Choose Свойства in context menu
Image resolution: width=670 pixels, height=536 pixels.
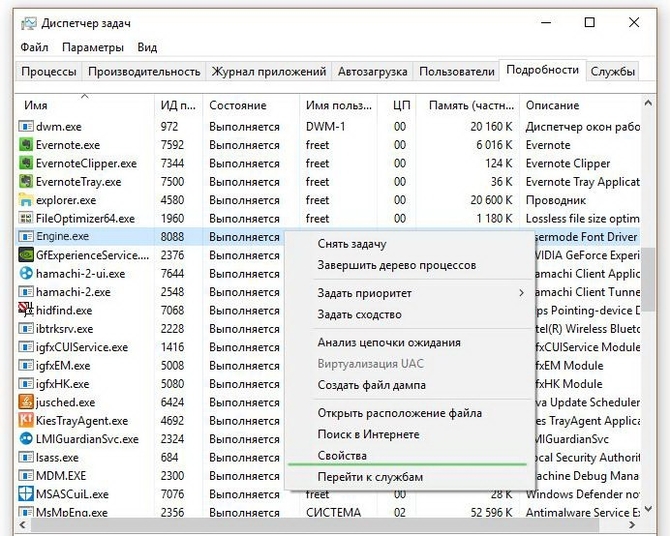click(x=342, y=456)
